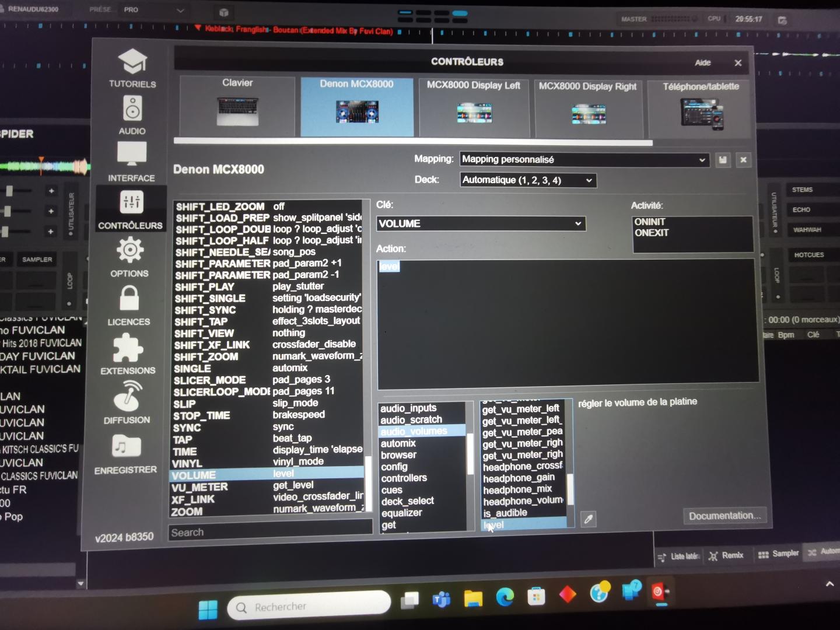Choose level action verb
Viewport: 840px width, 630px height.
click(523, 524)
